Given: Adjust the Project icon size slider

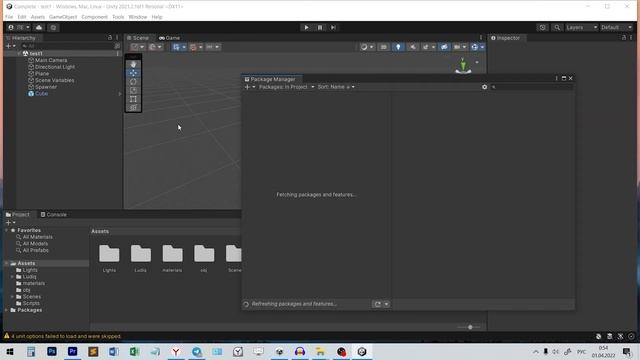Looking at the screenshot, I should coord(470,327).
